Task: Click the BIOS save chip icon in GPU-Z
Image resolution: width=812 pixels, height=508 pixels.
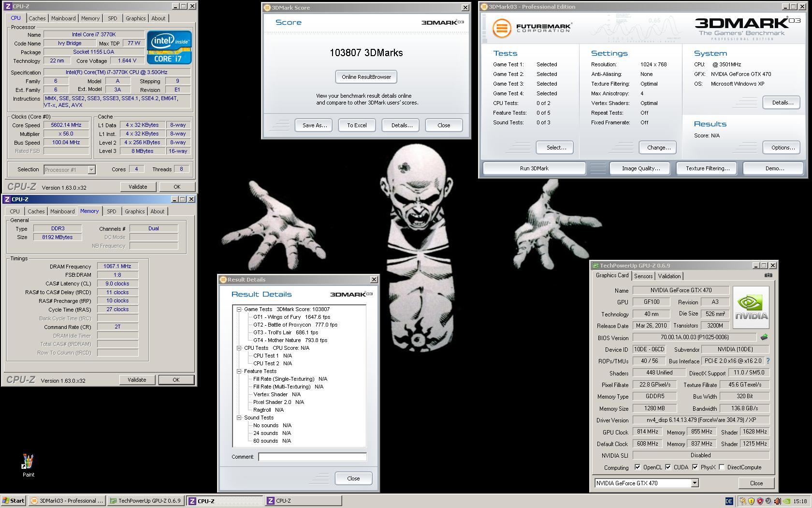Action: click(764, 337)
